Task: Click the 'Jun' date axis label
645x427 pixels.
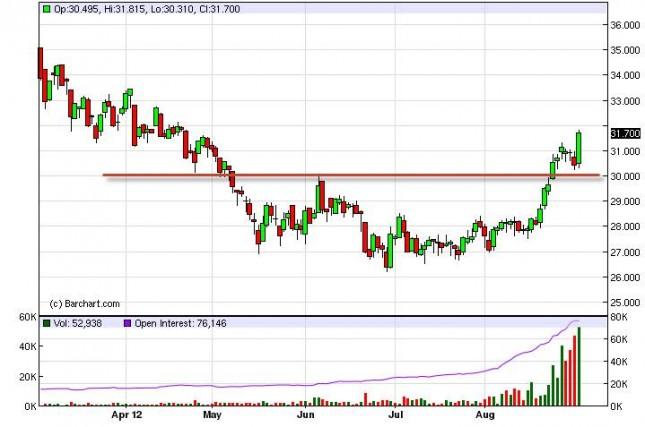Action: (306, 415)
